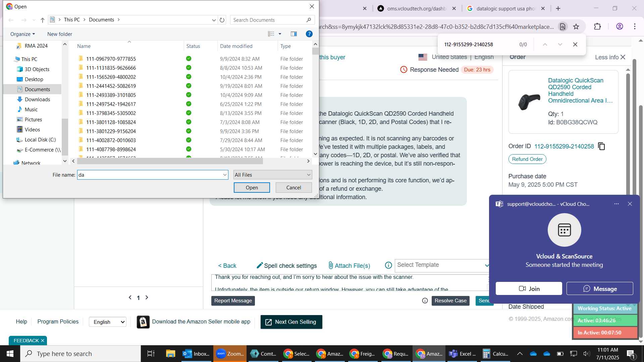Click Refund Order button
The width and height of the screenshot is (644, 362).
(x=527, y=159)
